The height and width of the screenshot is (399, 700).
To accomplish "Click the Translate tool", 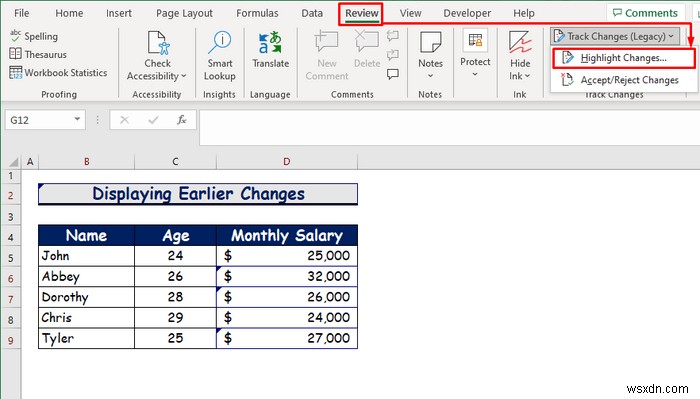I will click(x=270, y=50).
